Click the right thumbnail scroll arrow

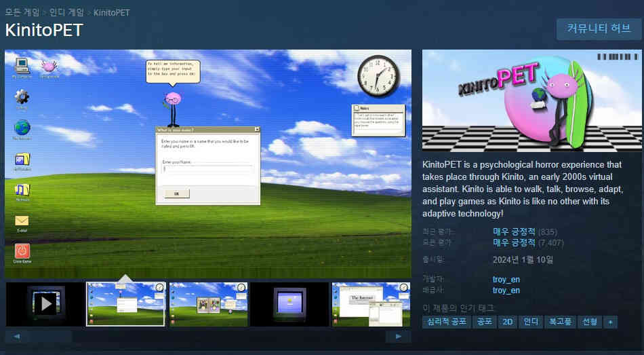398,337
